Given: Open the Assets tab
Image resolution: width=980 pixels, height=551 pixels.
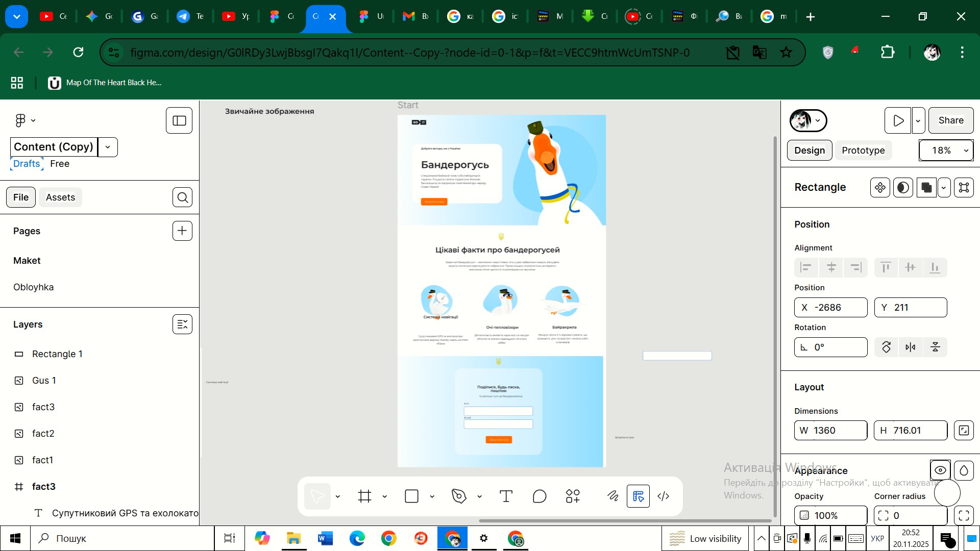Looking at the screenshot, I should 60,197.
